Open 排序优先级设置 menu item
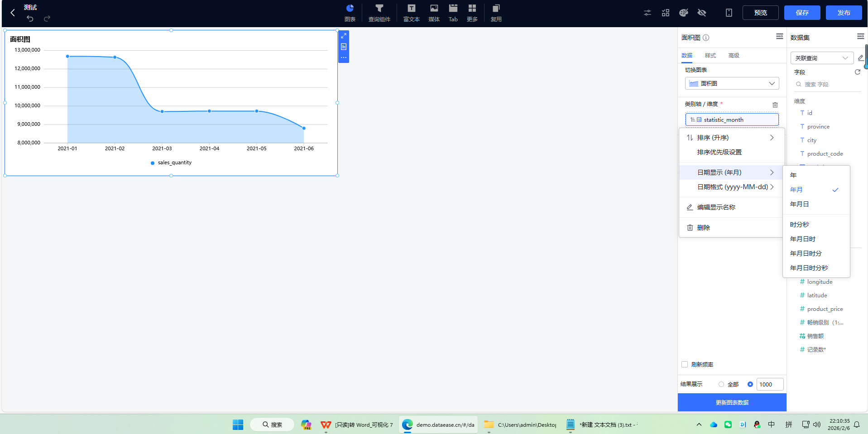 click(x=732, y=152)
